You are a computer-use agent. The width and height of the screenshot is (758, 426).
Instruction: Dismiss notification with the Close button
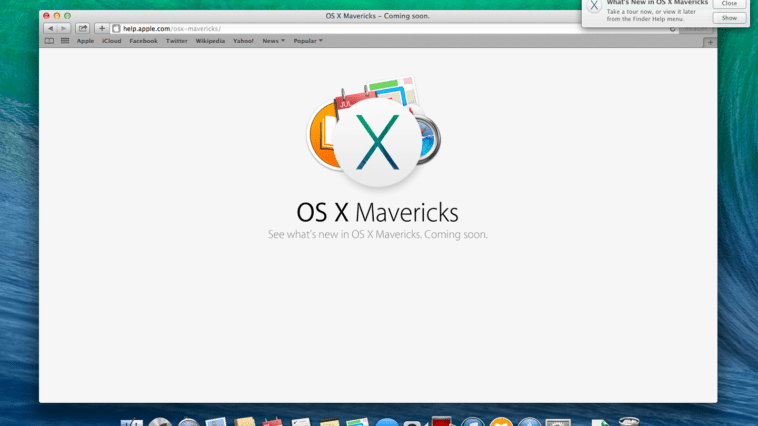coord(729,4)
